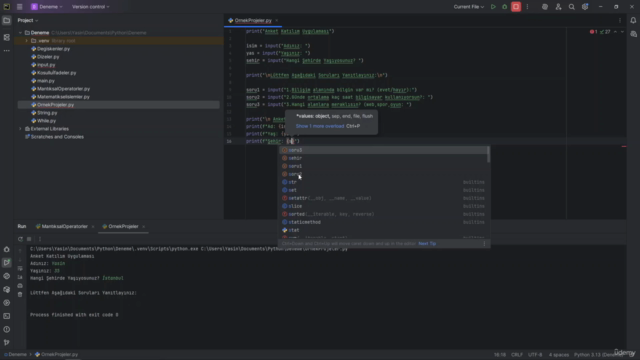Open the Python Console icon in the left sidebar
This screenshot has height=360, width=640.
coord(7,276)
